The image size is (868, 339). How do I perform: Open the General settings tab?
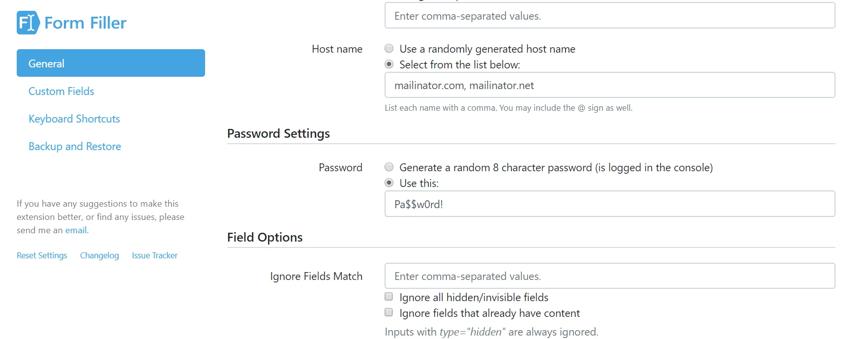click(111, 63)
